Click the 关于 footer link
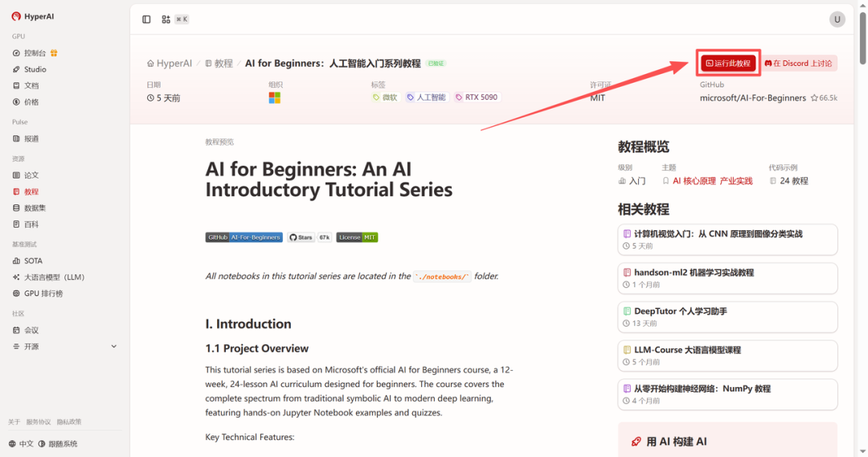The height and width of the screenshot is (457, 868). 14,422
